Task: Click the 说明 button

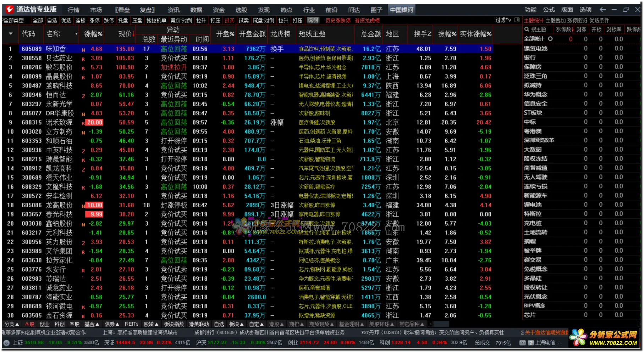Action: (x=313, y=20)
